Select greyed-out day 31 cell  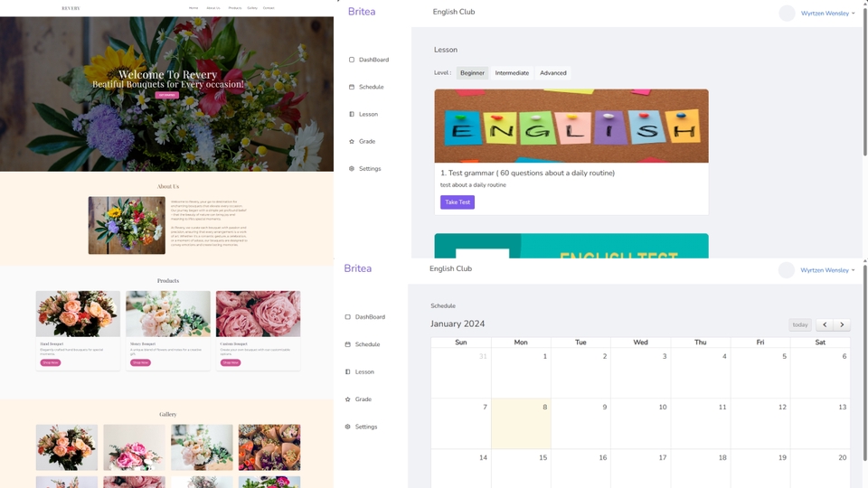point(461,373)
